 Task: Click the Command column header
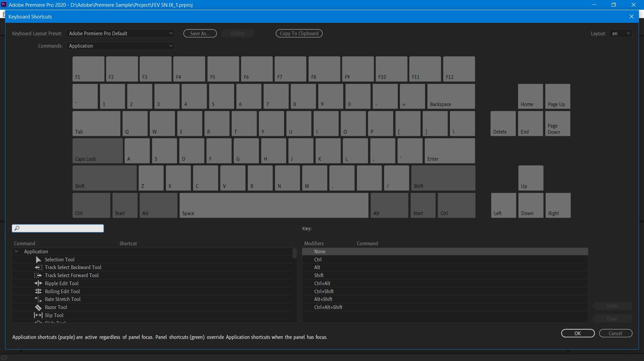25,244
